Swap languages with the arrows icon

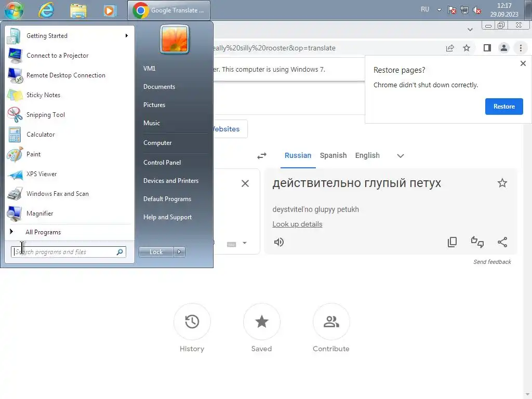point(262,156)
